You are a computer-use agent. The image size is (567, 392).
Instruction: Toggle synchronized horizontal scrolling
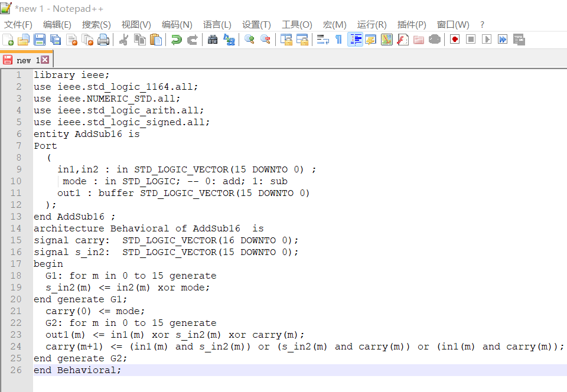302,40
